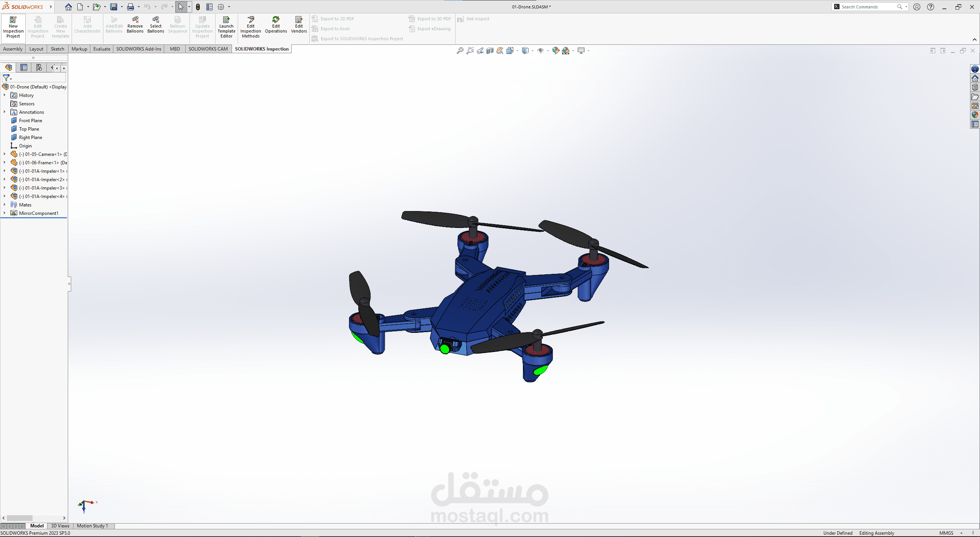Viewport: 980px width, 537px height.
Task: Collapse the CommandManager ribbon
Action: click(975, 39)
